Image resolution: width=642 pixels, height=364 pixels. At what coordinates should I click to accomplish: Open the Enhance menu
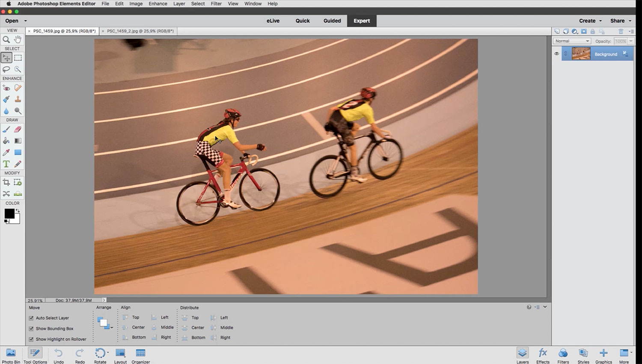click(x=158, y=3)
